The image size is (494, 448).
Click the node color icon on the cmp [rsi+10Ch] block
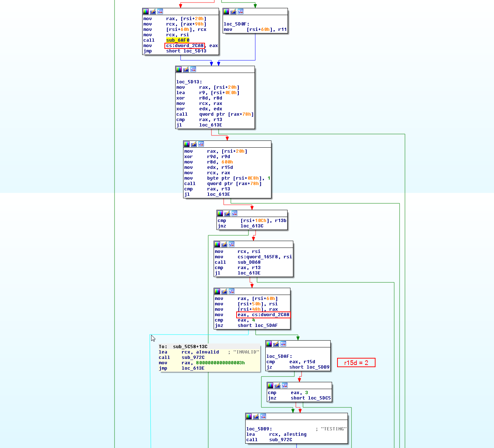[220, 213]
